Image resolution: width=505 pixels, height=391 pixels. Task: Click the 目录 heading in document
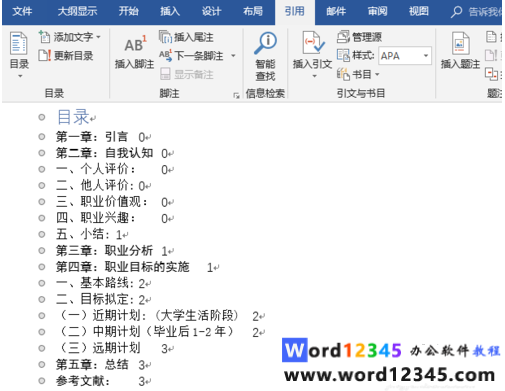(73, 117)
